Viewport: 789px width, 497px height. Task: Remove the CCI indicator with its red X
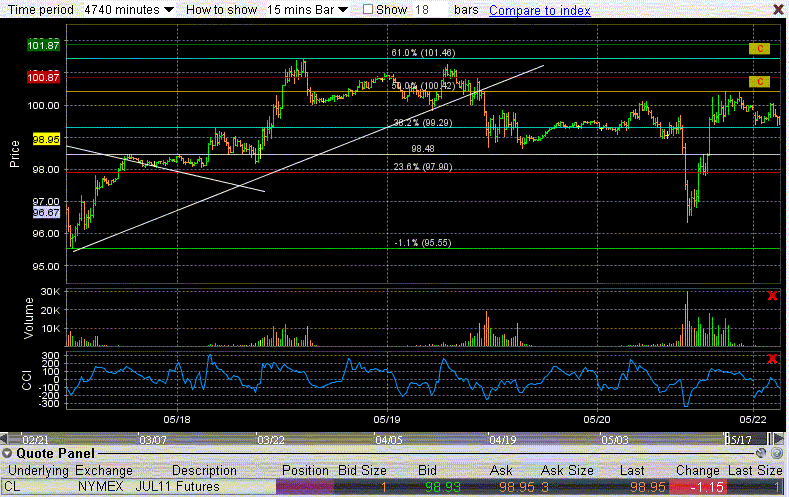pos(772,359)
